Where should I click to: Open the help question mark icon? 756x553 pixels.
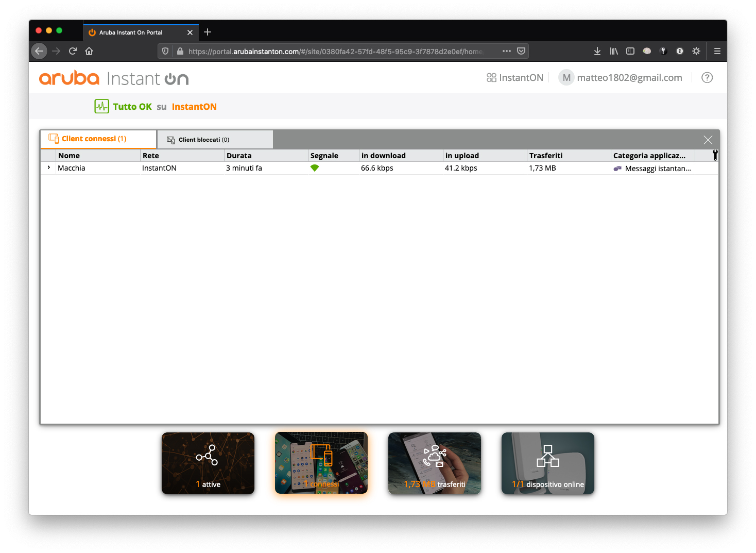[707, 77]
